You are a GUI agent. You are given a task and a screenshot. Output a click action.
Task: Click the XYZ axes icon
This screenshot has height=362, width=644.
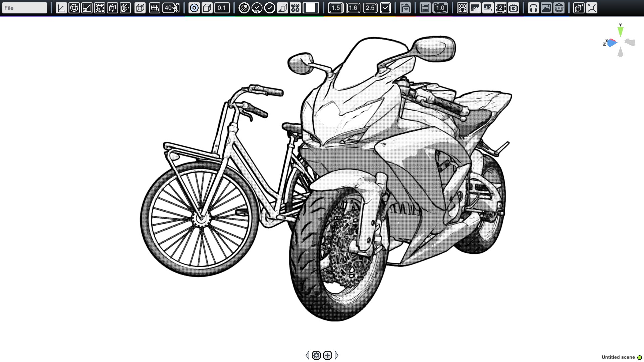point(61,8)
